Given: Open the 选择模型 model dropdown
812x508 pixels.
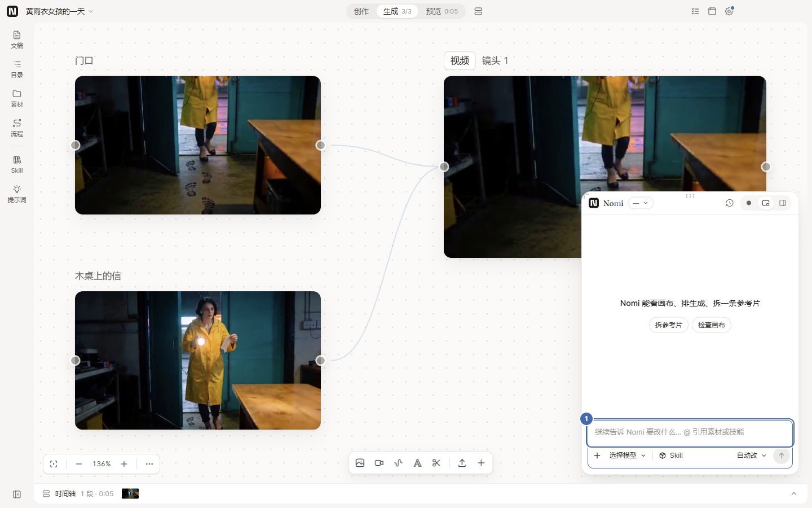Looking at the screenshot, I should [x=627, y=456].
